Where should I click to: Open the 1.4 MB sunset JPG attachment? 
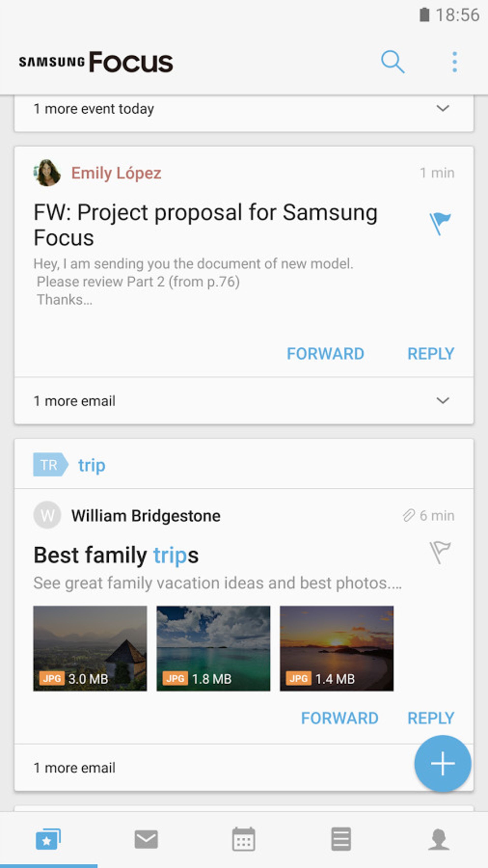click(x=336, y=648)
